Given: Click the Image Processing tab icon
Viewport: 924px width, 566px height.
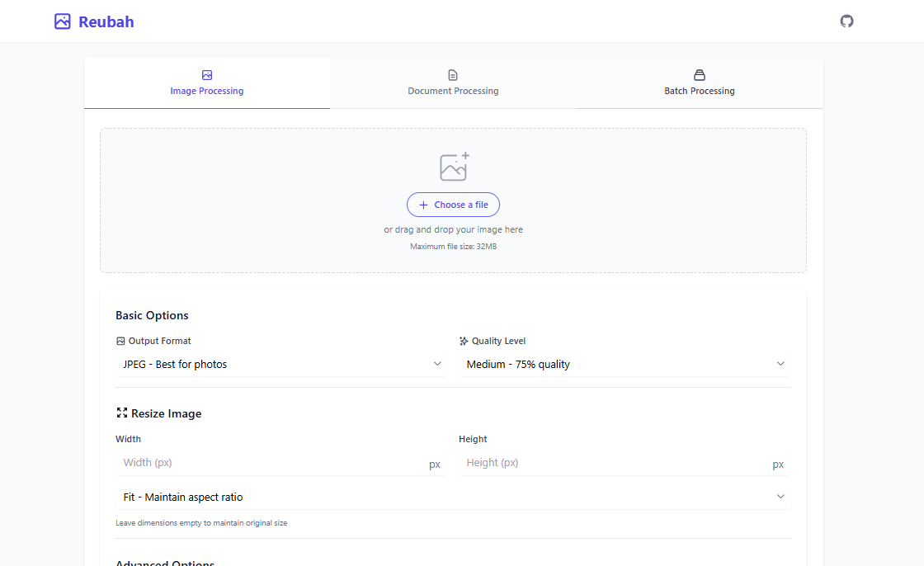Looking at the screenshot, I should tap(207, 75).
